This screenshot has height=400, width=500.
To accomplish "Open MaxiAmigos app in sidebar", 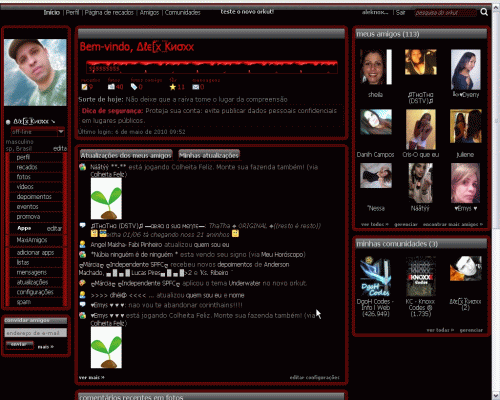I will (x=32, y=240).
